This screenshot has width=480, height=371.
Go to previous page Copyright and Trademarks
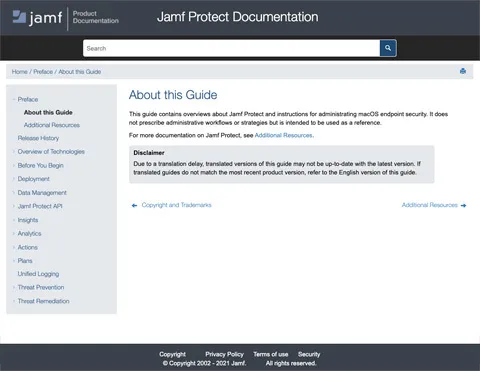tap(176, 205)
